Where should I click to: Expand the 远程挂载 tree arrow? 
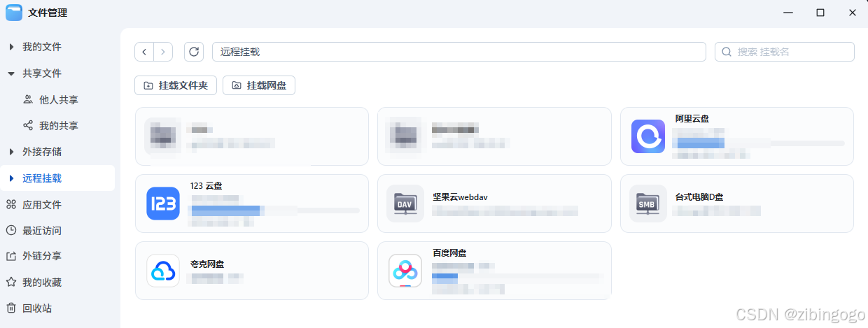pos(11,178)
